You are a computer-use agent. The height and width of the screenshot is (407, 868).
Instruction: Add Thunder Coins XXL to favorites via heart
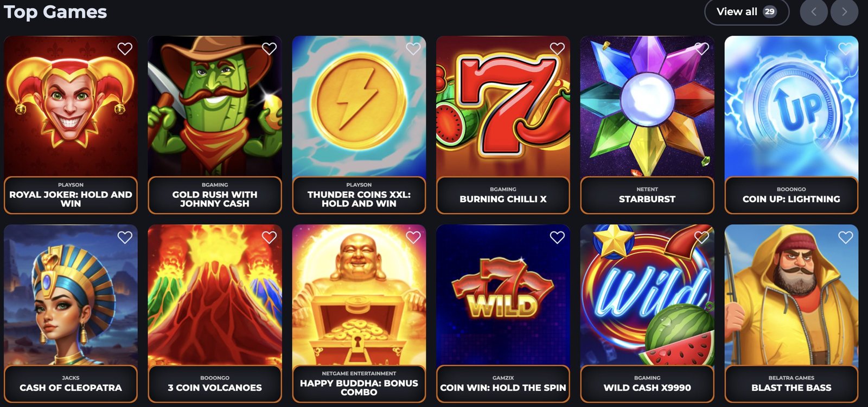point(413,49)
